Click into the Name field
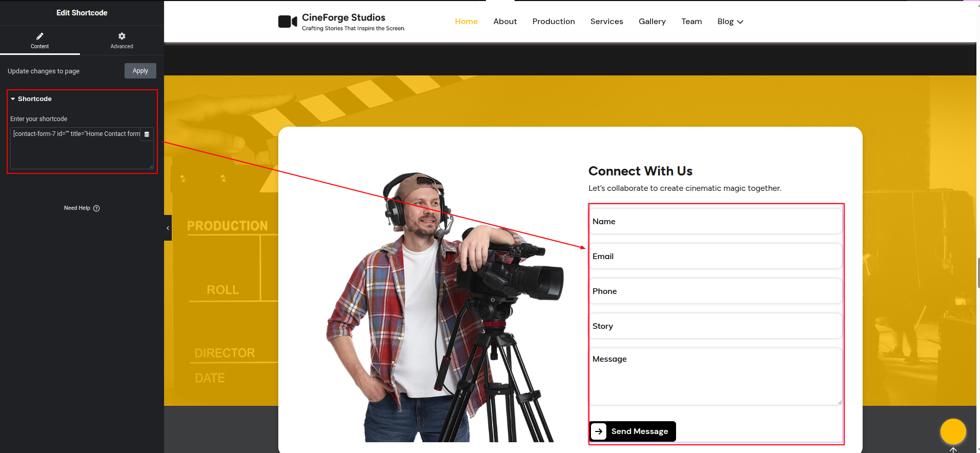The width and height of the screenshot is (980, 453). pos(715,222)
